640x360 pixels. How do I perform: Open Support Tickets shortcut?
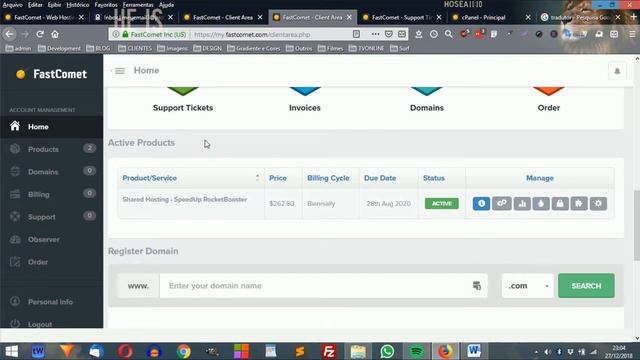point(183,108)
